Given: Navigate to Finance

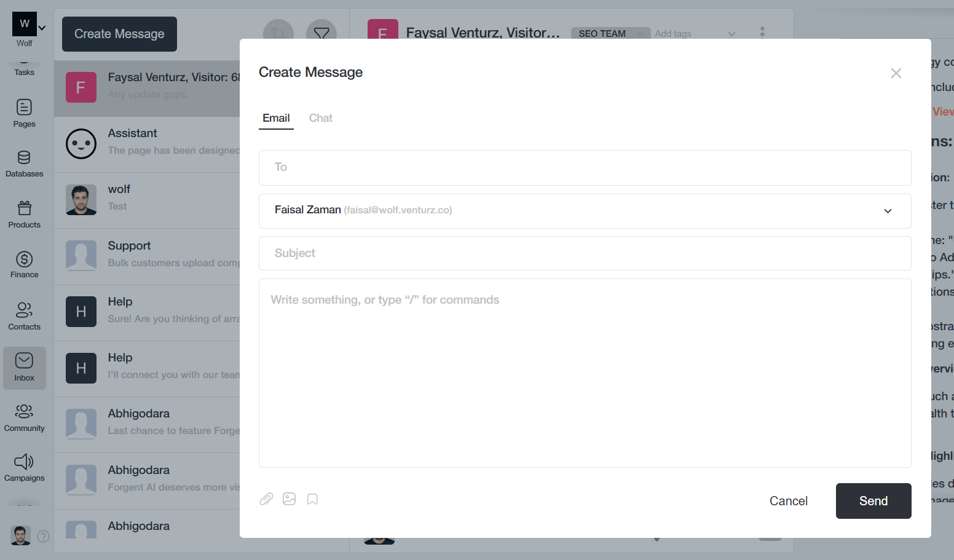Looking at the screenshot, I should click(x=24, y=264).
